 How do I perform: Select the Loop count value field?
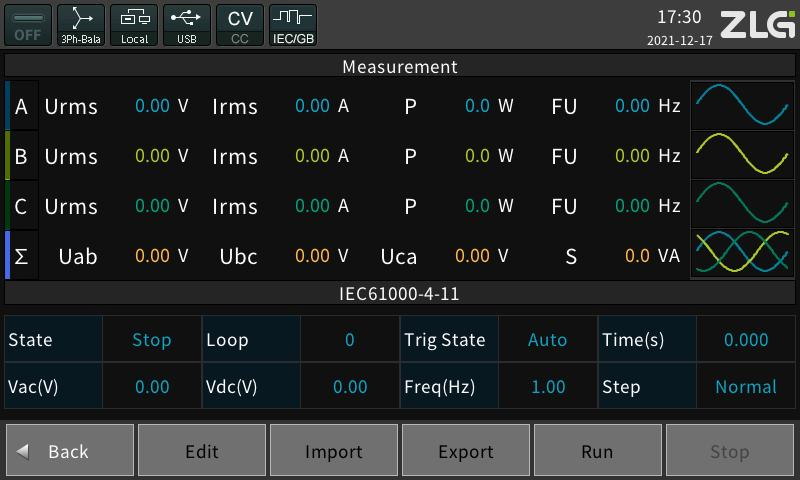350,340
